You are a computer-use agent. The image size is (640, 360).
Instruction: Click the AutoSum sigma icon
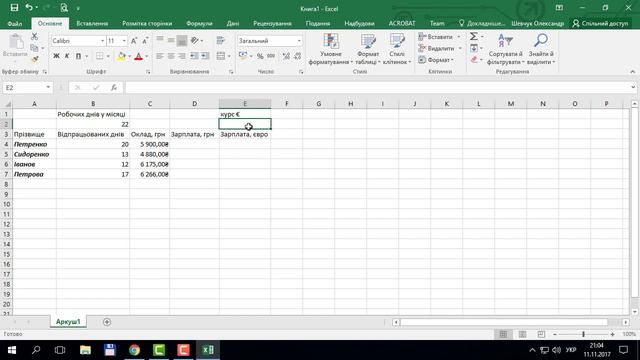click(x=473, y=37)
